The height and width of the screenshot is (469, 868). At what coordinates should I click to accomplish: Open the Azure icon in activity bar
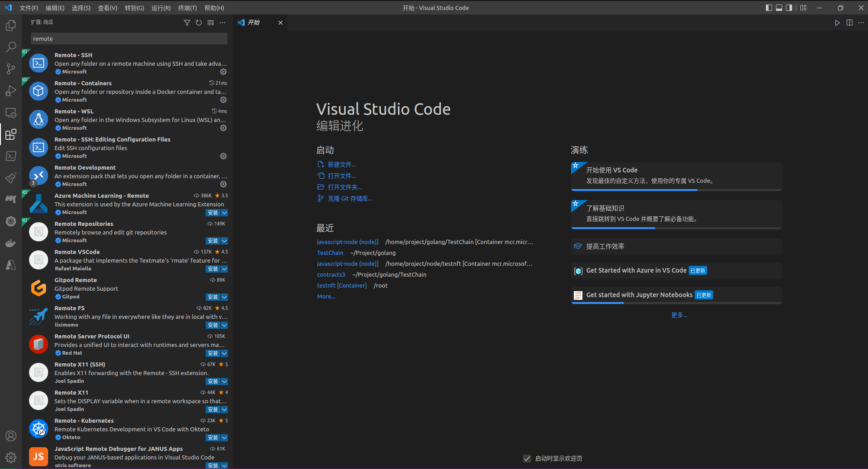11,265
